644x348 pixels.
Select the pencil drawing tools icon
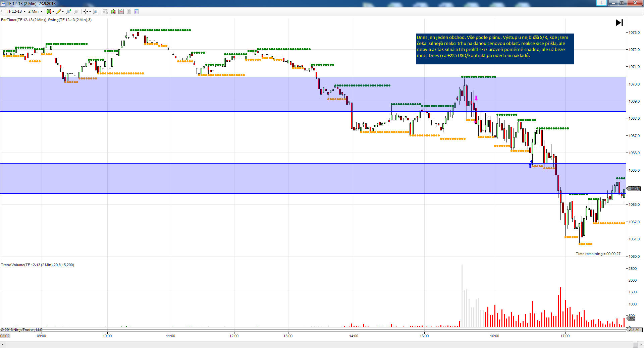59,11
